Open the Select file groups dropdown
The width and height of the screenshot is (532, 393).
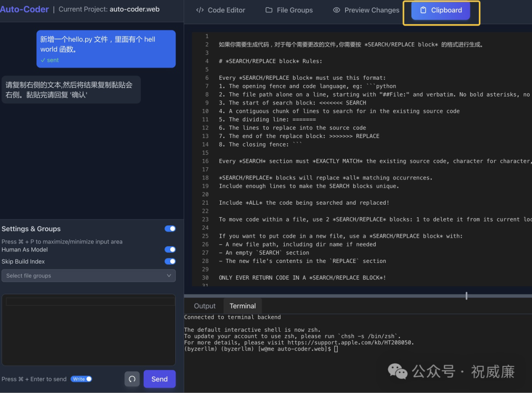[x=89, y=276]
